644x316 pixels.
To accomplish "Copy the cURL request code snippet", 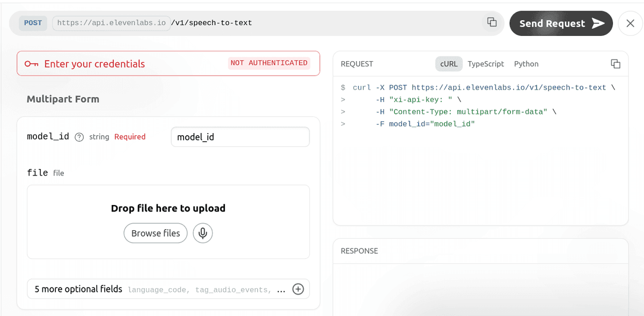I will 616,64.
